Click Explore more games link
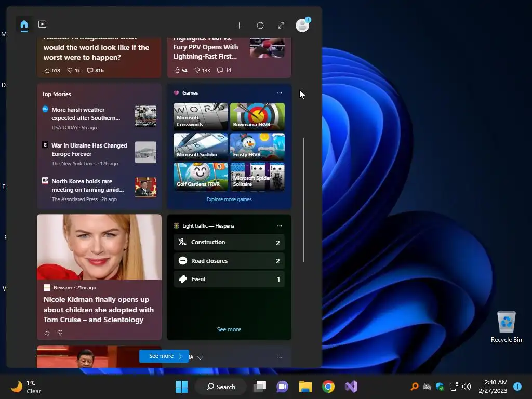The width and height of the screenshot is (532, 399). pos(229,199)
